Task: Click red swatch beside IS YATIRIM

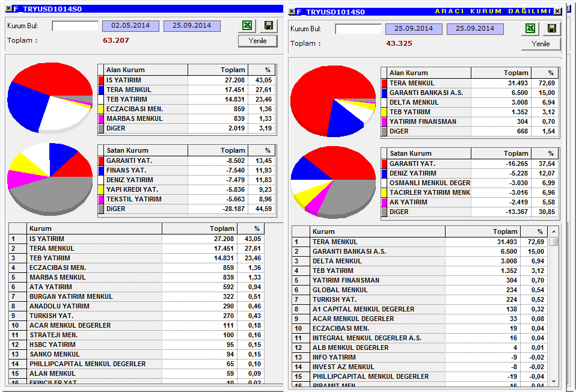Action: (101, 80)
